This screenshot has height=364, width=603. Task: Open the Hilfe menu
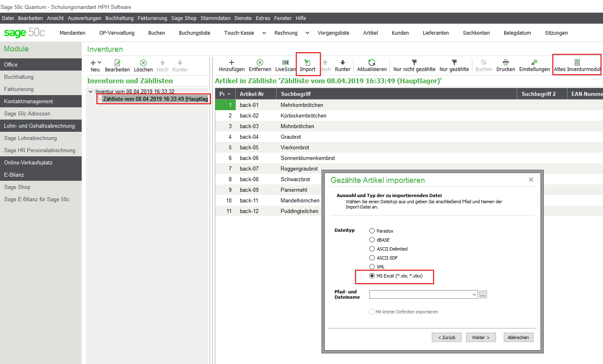pos(301,18)
